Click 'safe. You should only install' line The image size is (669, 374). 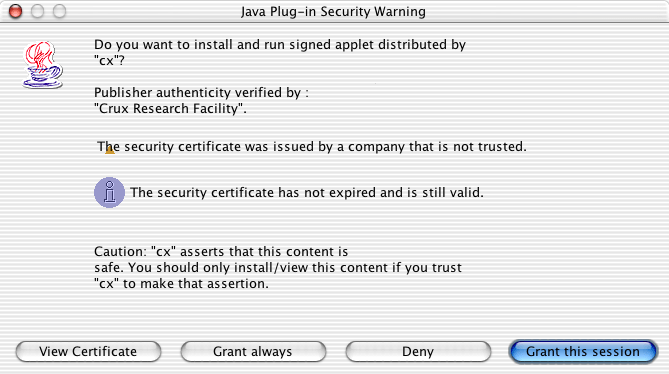pyautogui.click(x=278, y=268)
